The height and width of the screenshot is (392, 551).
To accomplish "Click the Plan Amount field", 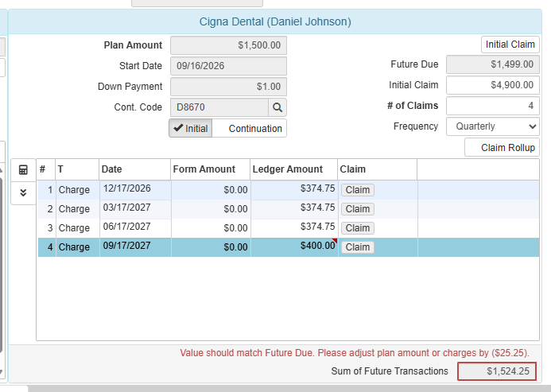I will point(228,45).
